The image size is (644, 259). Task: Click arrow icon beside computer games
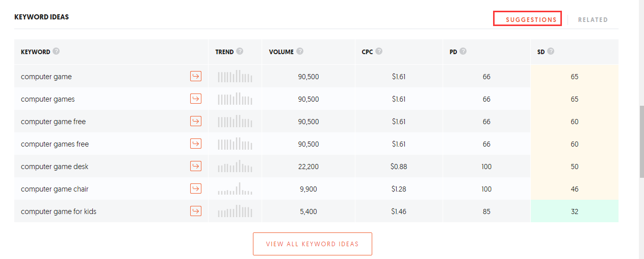196,99
